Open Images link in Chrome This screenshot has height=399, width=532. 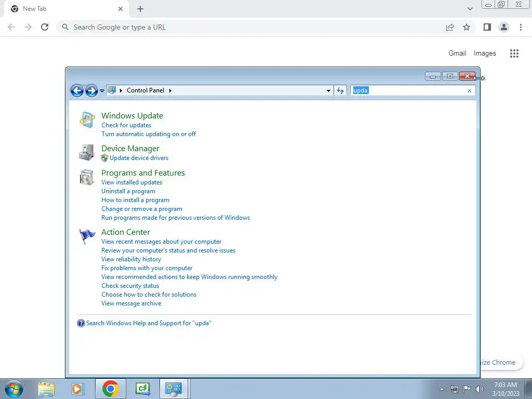(485, 54)
